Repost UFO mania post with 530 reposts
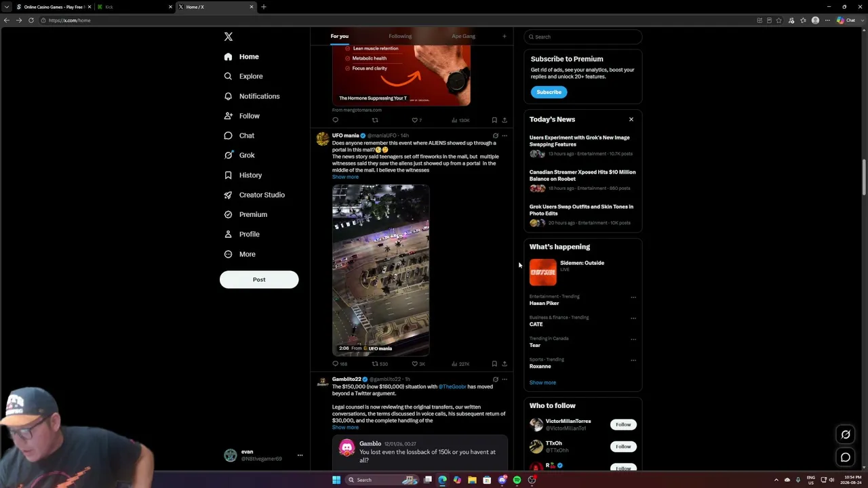This screenshot has width=868, height=488. (x=380, y=364)
